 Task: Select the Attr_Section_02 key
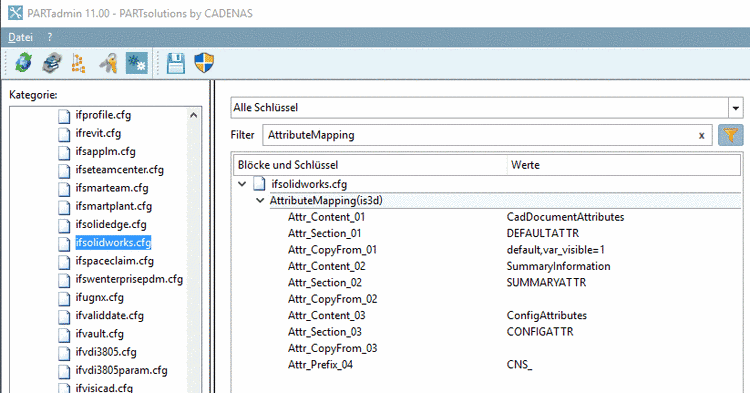[x=325, y=283]
